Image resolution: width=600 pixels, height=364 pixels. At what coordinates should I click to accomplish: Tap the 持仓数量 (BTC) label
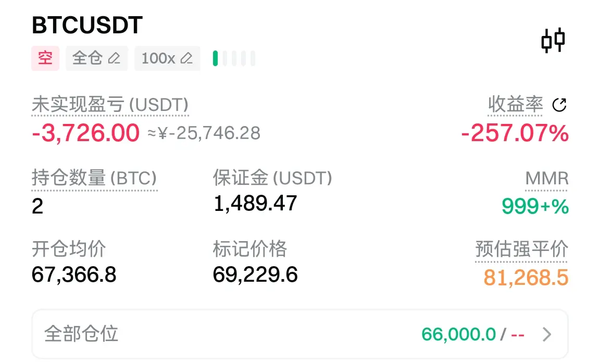tap(94, 179)
